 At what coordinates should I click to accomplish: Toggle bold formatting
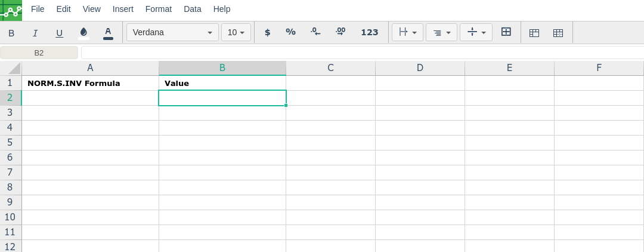point(11,33)
